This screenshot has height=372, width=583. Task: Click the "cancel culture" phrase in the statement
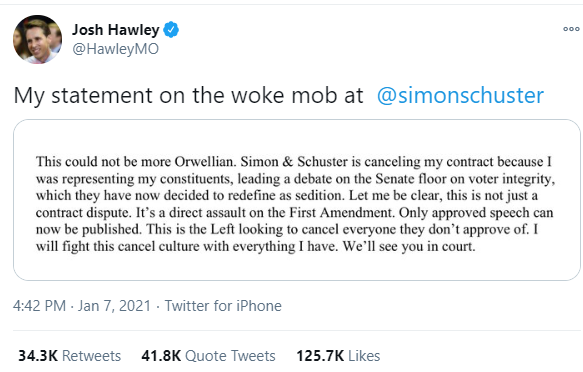tap(161, 246)
